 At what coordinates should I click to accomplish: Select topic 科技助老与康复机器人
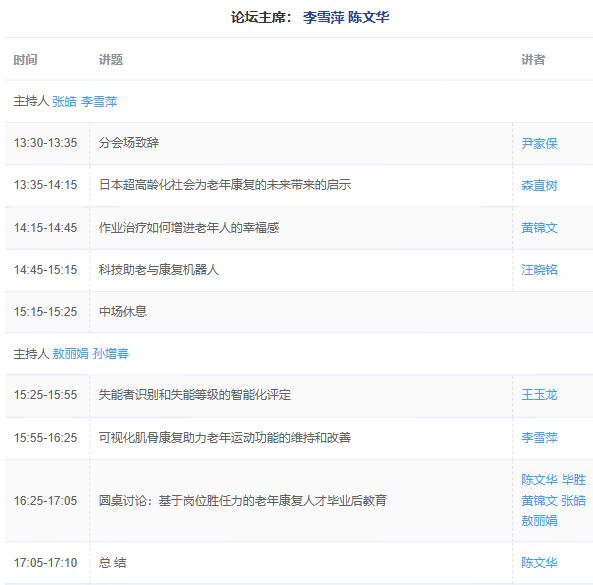[x=159, y=270]
